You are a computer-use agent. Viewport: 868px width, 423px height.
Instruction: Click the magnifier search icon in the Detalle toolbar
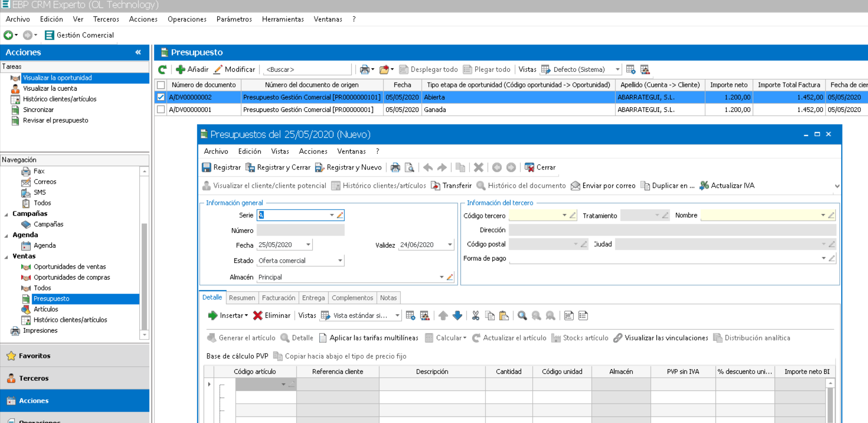pos(522,315)
